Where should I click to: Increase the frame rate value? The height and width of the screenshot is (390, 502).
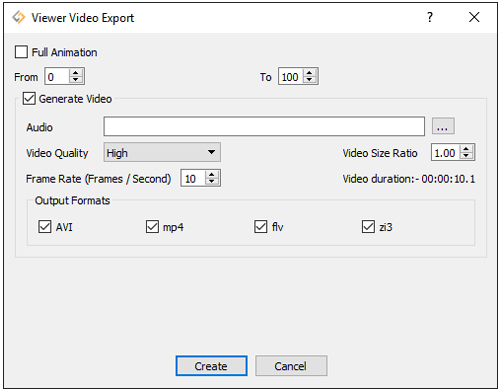212,175
